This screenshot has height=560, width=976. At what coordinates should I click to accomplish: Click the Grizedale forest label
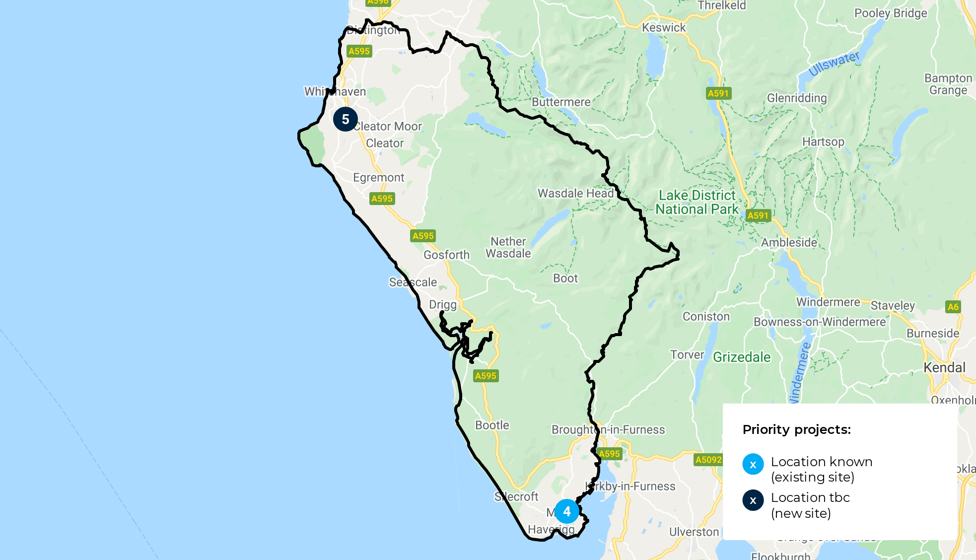coord(742,357)
